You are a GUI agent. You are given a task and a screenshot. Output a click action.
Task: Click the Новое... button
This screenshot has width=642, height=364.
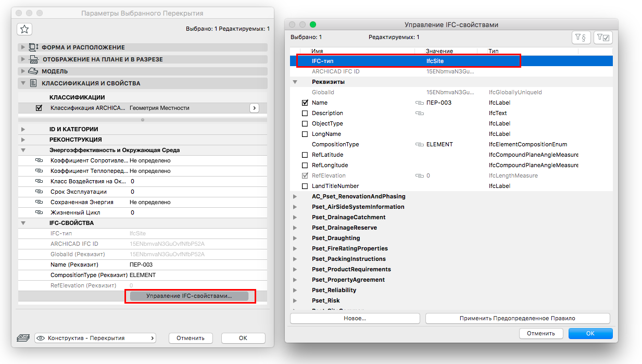click(355, 318)
